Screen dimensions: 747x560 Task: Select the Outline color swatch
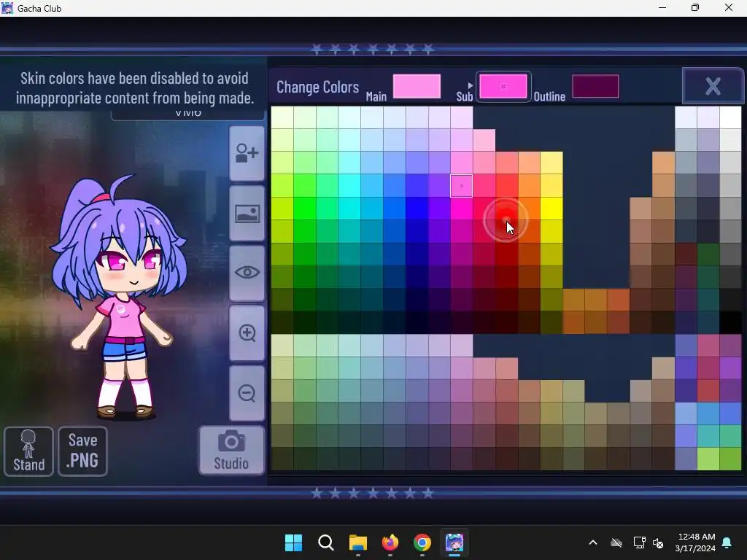point(595,86)
